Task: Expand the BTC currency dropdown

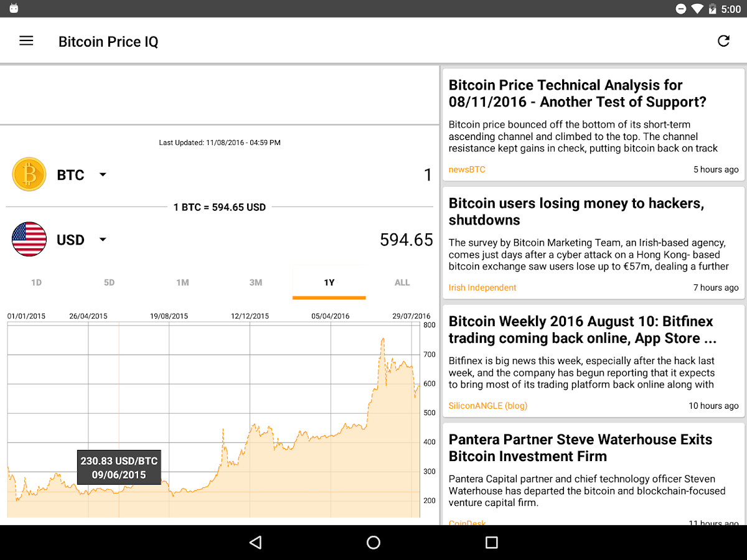Action: [x=103, y=175]
